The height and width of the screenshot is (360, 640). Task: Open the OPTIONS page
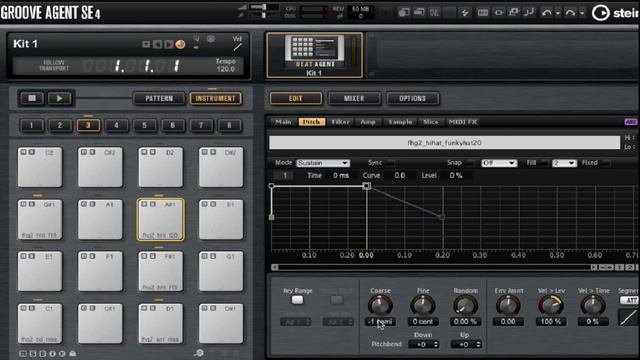click(x=413, y=98)
